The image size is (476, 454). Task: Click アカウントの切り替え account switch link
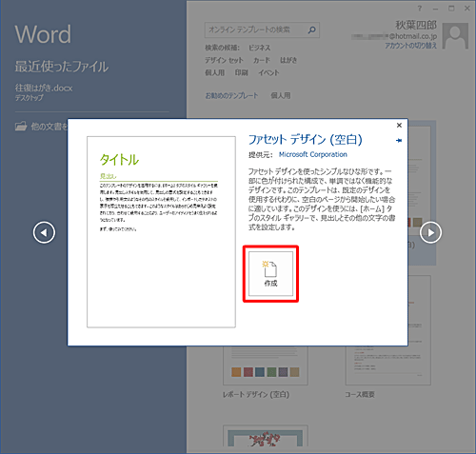[411, 46]
